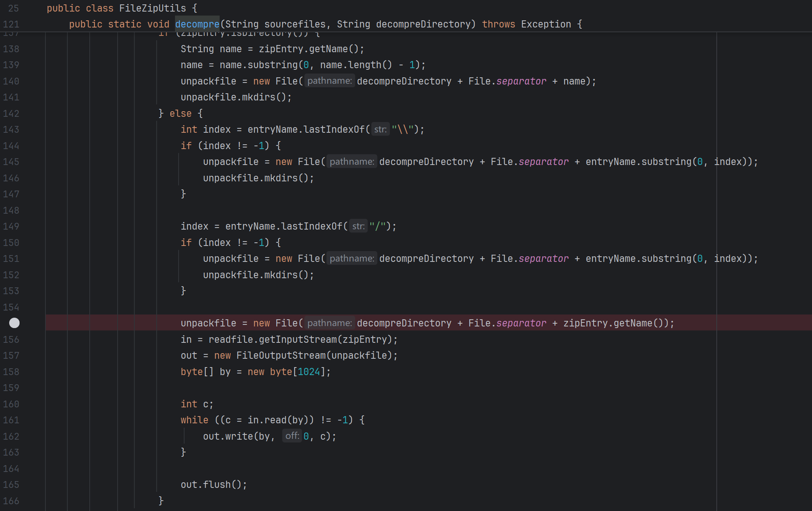This screenshot has width=812, height=511.
Task: Click the 1024 byte array size
Action: pos(309,372)
